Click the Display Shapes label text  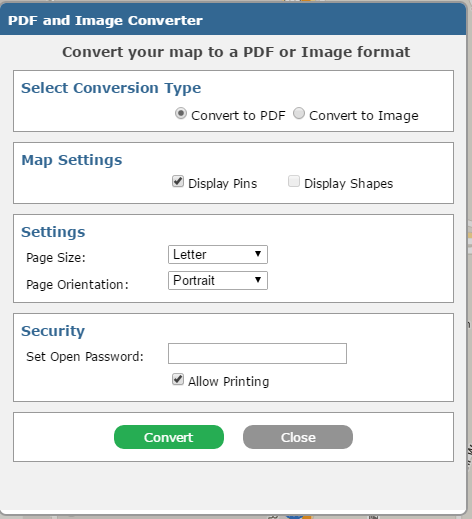pos(349,184)
